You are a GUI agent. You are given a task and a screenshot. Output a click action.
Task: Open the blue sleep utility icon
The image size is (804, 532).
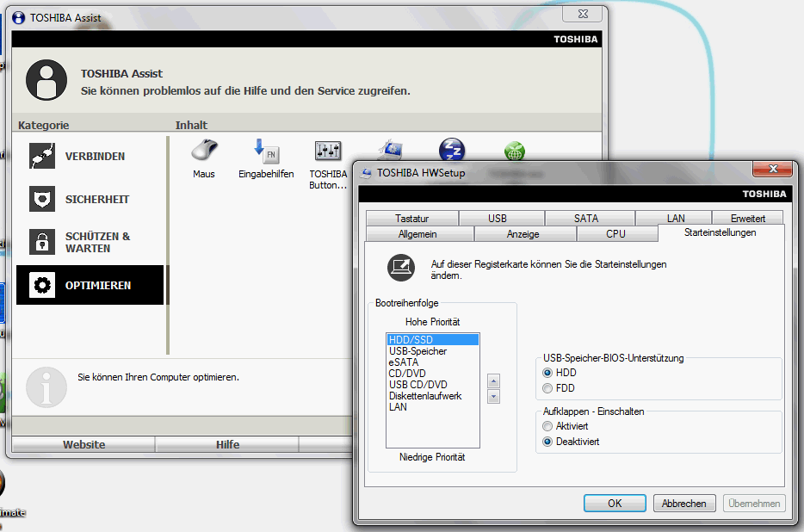point(452,149)
